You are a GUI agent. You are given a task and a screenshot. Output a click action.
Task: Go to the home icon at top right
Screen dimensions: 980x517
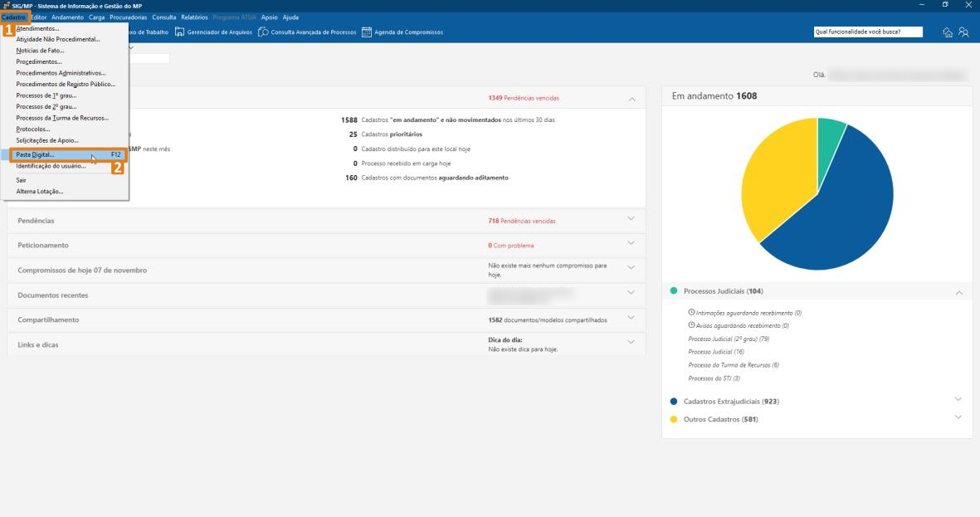(x=948, y=32)
